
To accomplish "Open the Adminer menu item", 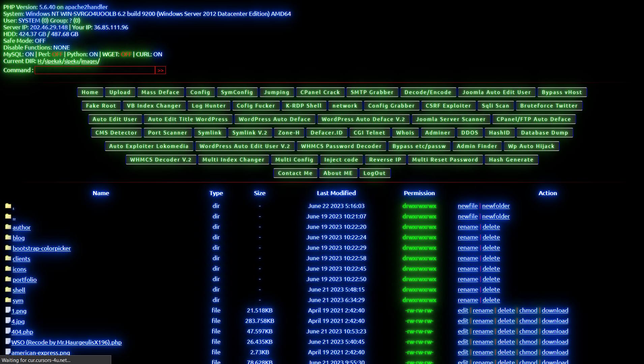I will [438, 133].
